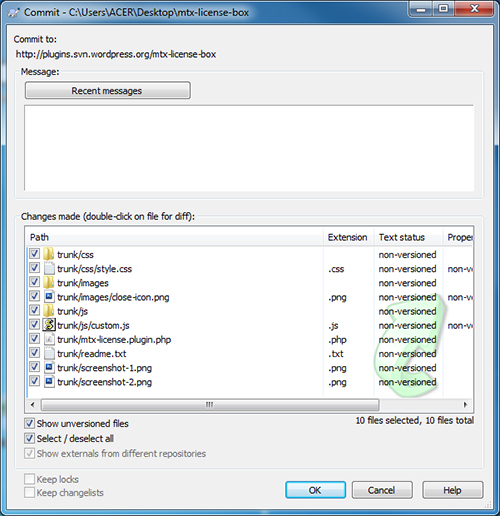Image resolution: width=500 pixels, height=516 pixels.
Task: Click the PHP file icon of mtx-license.plugin.php
Action: pyautogui.click(x=49, y=339)
